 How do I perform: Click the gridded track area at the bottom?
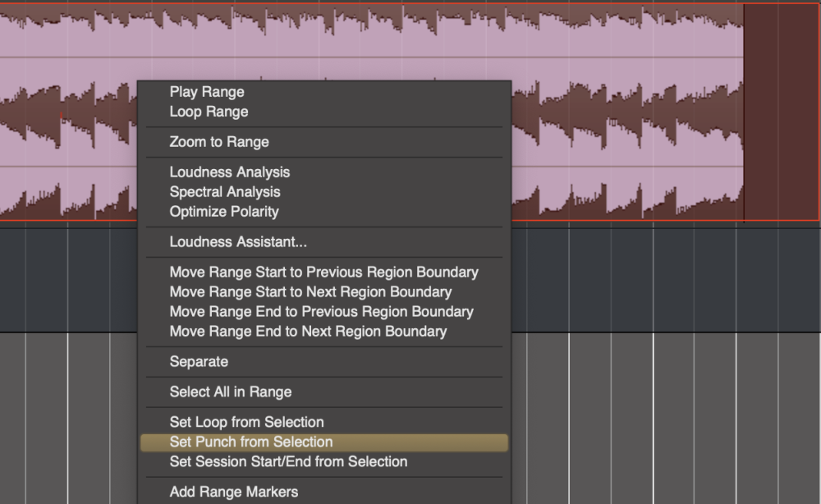[x=657, y=410]
